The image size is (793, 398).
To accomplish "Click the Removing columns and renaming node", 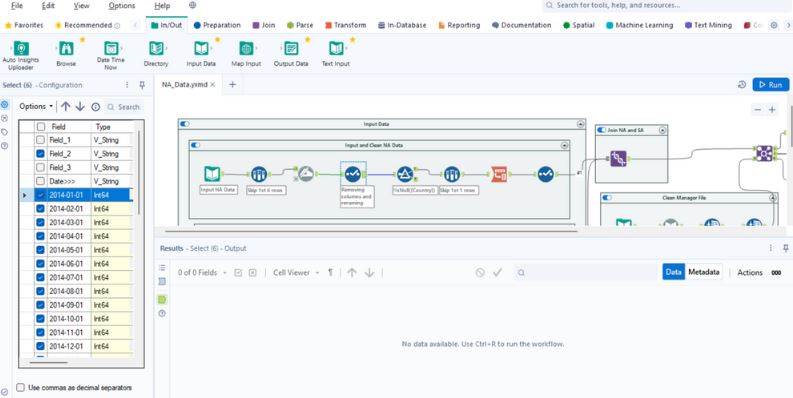I will click(x=353, y=174).
